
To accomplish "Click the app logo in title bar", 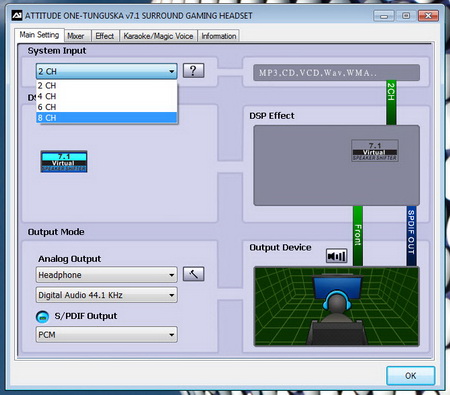I will click(x=17, y=15).
